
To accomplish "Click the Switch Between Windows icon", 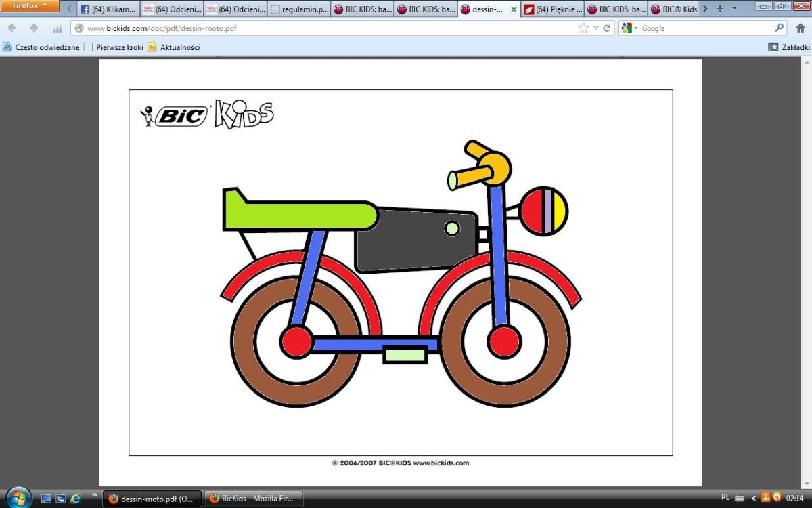I will coord(61,499).
